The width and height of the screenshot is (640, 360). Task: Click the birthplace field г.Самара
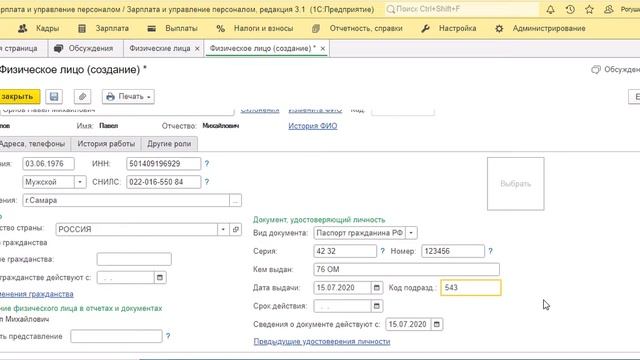pyautogui.click(x=126, y=200)
